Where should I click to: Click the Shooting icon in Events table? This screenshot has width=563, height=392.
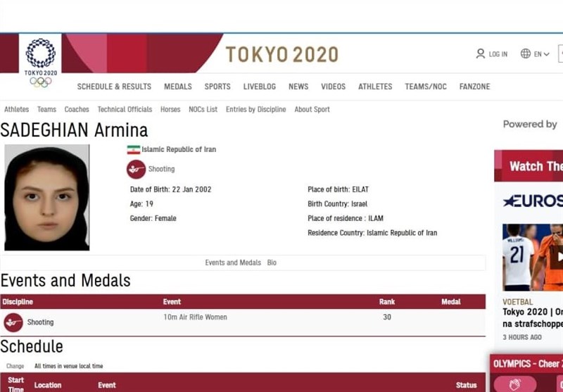click(x=13, y=322)
